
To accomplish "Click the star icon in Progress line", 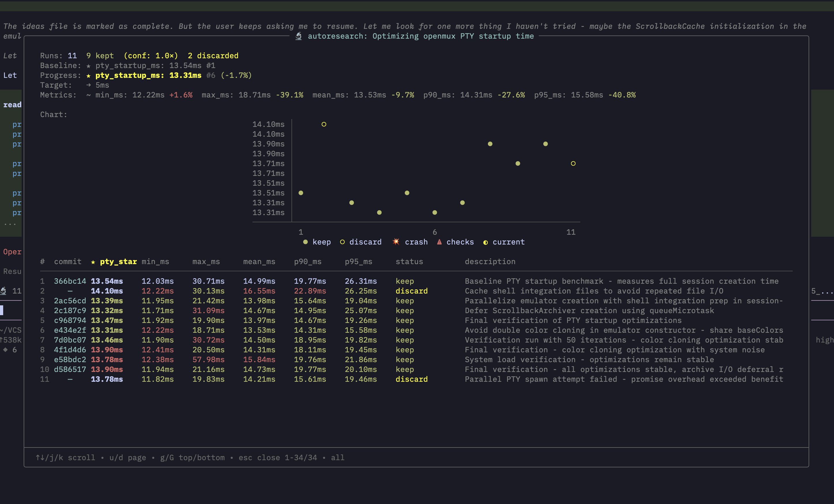I will point(88,76).
